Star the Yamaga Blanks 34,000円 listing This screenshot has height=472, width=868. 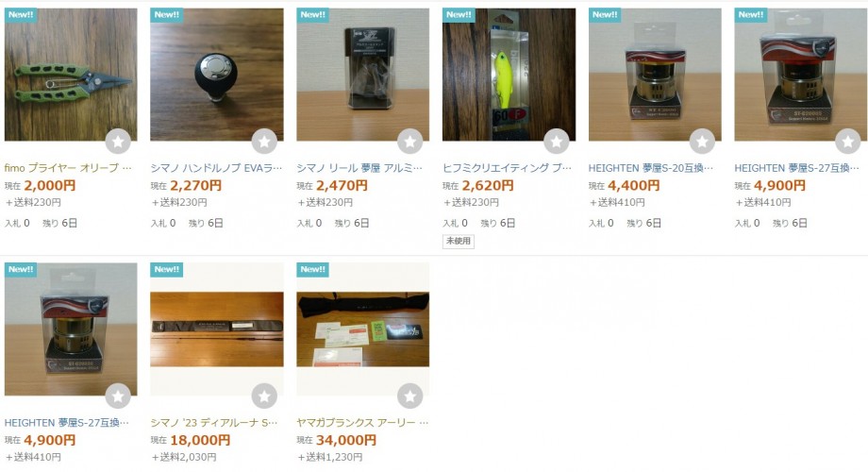(410, 396)
